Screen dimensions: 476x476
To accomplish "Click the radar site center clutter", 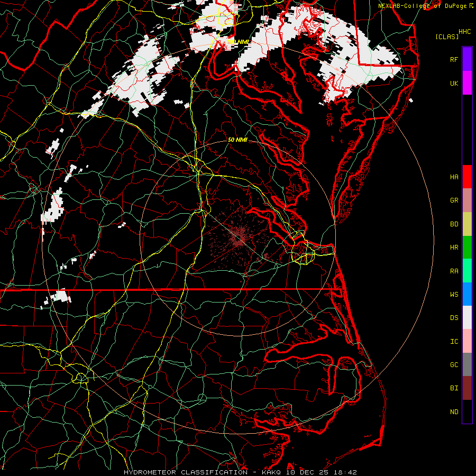I will (240, 239).
